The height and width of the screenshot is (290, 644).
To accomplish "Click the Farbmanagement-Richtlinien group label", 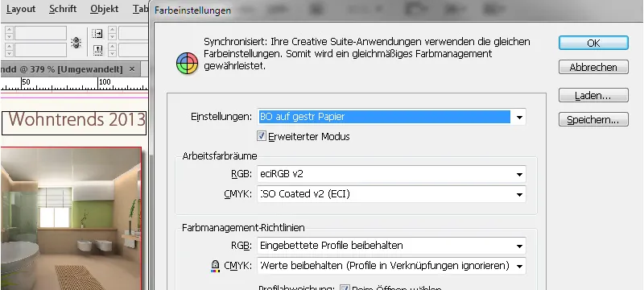I will (x=243, y=227).
